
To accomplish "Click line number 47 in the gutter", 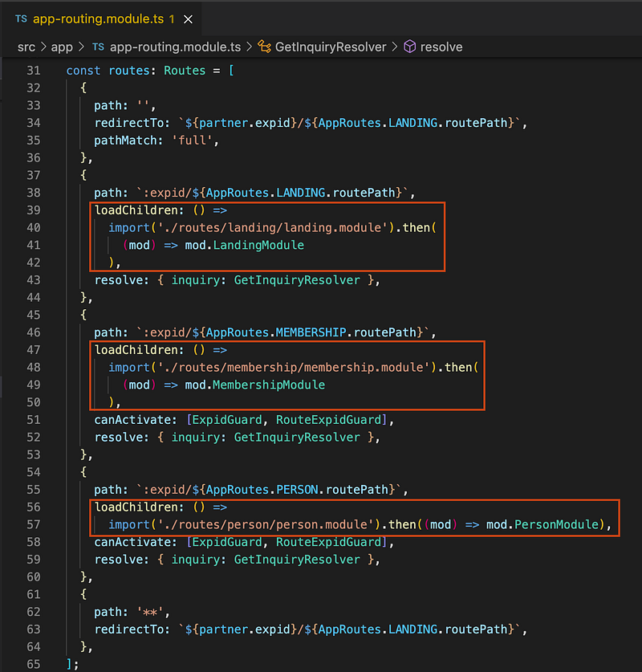I will pyautogui.click(x=33, y=350).
